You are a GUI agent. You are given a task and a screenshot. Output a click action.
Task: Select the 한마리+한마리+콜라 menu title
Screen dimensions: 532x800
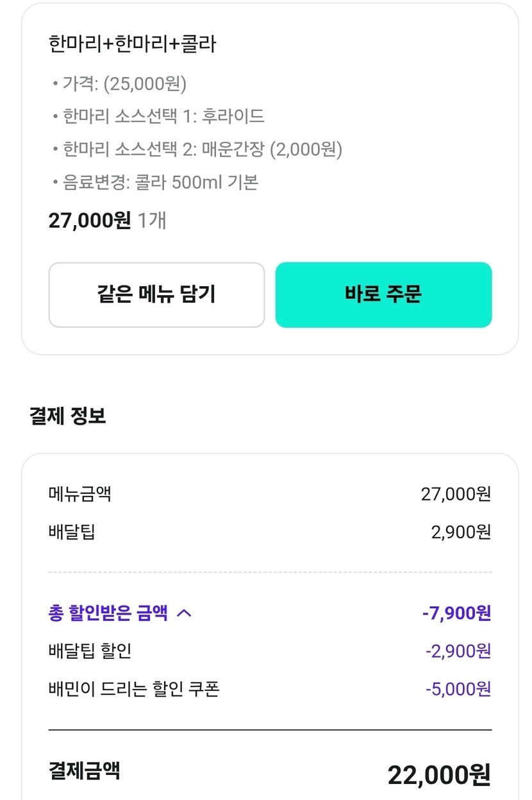coord(132,44)
